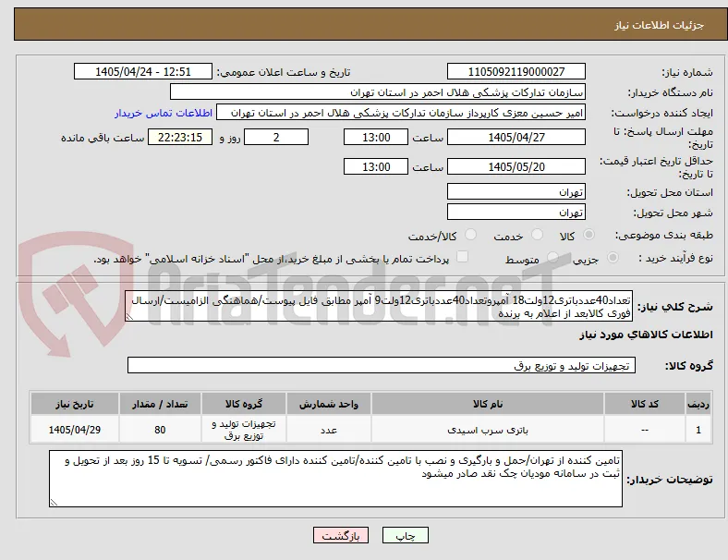
Task: Click the need date cell 1405/04/29
Action: 75,430
